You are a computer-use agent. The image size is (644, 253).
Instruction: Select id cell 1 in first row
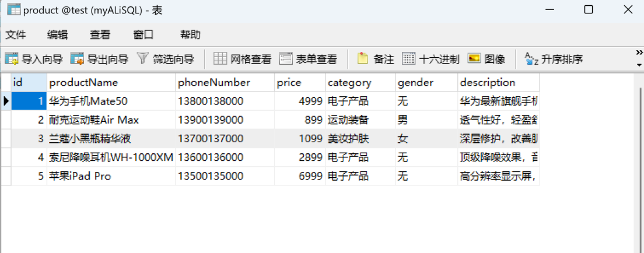coord(29,101)
